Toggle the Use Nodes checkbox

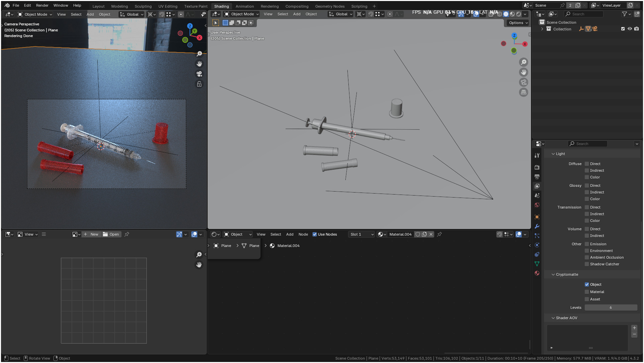[x=315, y=234]
